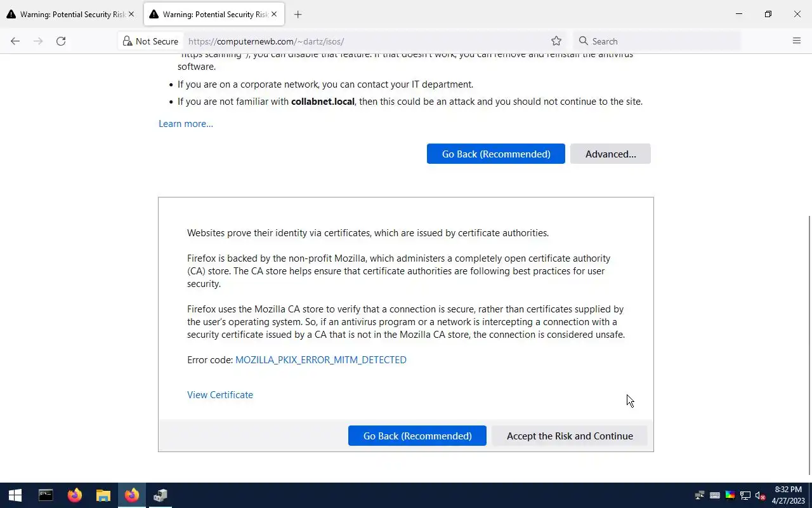Close the second active warning tab

(274, 14)
